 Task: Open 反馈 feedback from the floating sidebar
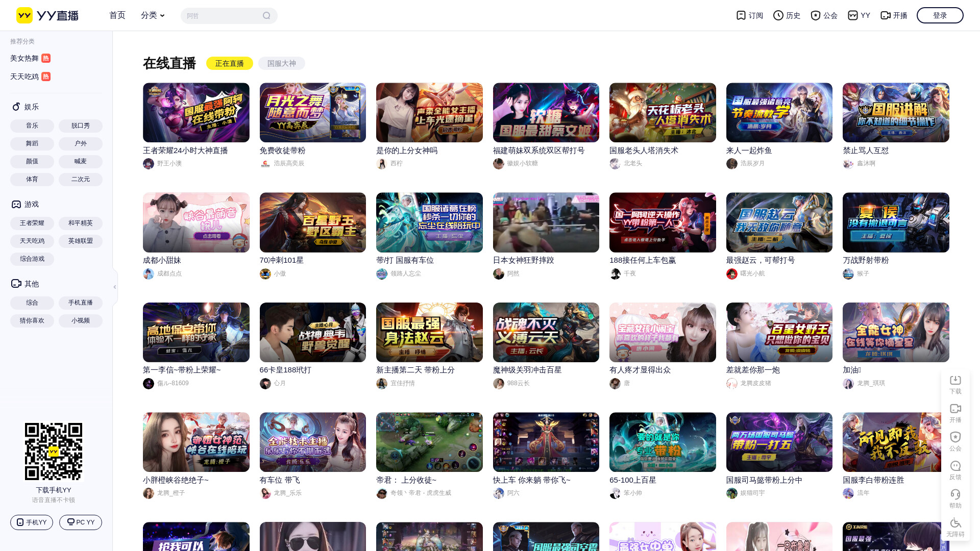955,470
